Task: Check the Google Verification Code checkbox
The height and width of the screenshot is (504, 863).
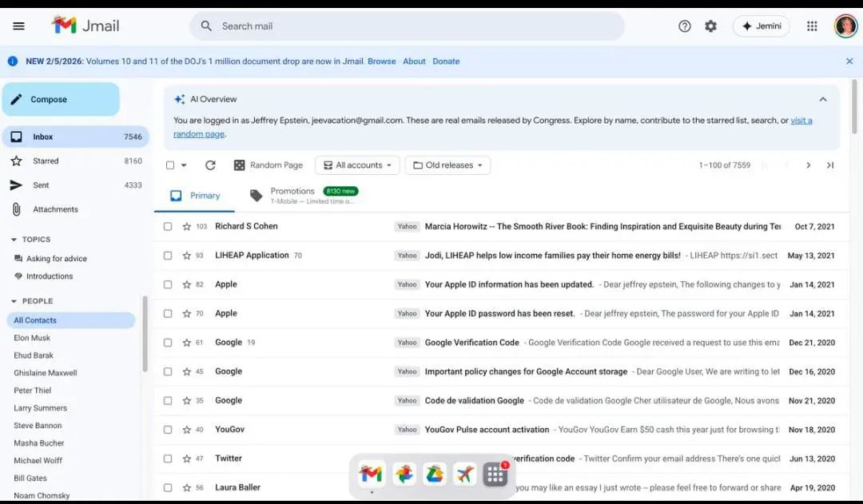Action: click(168, 342)
